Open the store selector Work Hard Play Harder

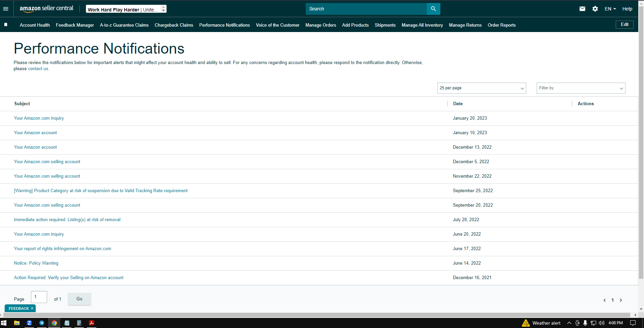126,9
